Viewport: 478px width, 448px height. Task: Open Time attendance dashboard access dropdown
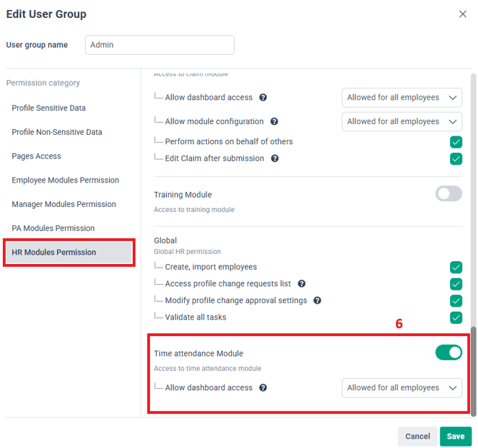pyautogui.click(x=402, y=388)
